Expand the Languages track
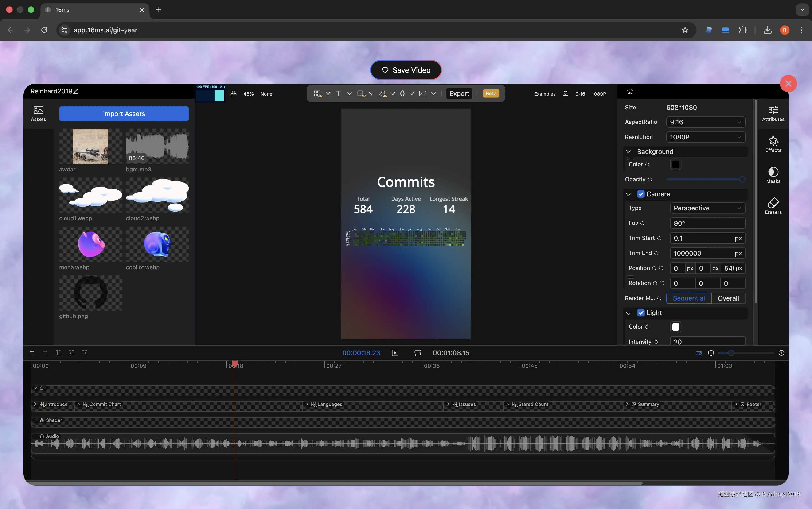The width and height of the screenshot is (812, 509). (306, 404)
